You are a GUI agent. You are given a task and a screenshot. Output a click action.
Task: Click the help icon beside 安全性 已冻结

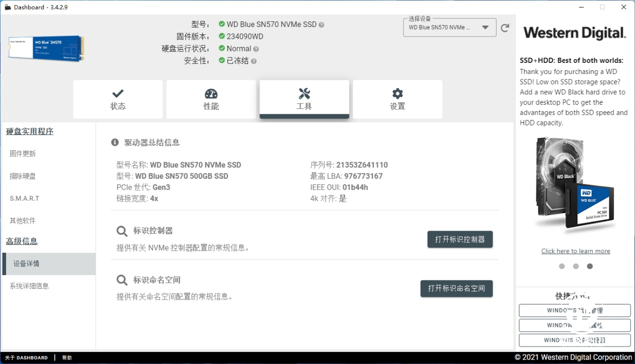point(254,60)
